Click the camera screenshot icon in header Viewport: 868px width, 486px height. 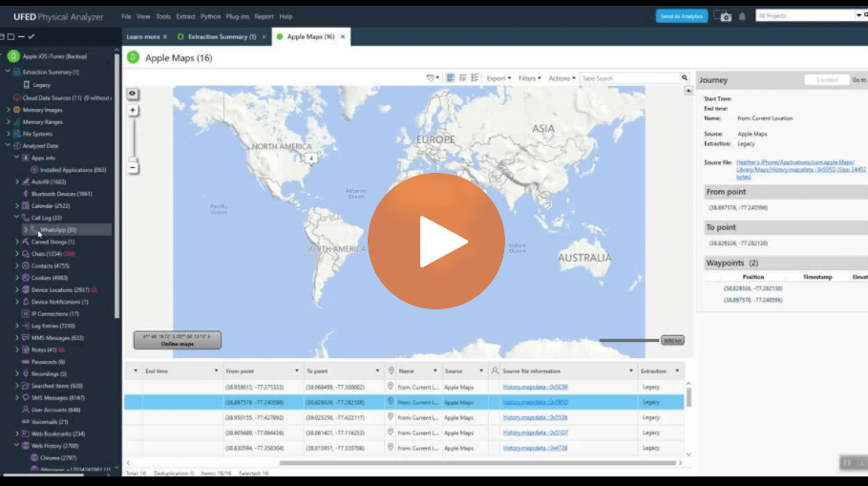(725, 16)
